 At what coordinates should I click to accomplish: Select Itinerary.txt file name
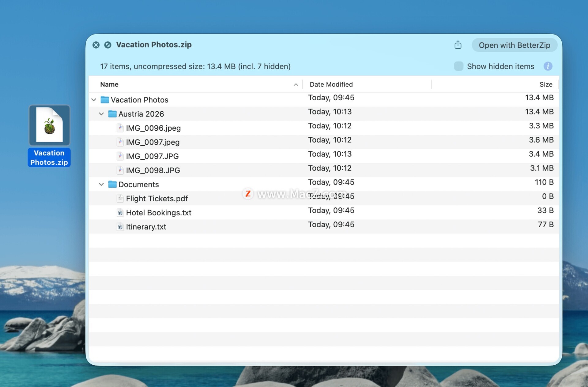click(x=146, y=227)
